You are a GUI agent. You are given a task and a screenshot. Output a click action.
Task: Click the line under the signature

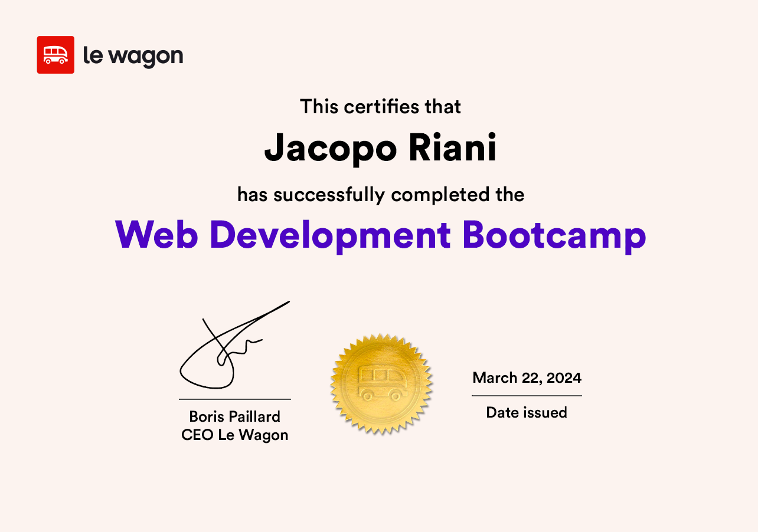coord(234,399)
